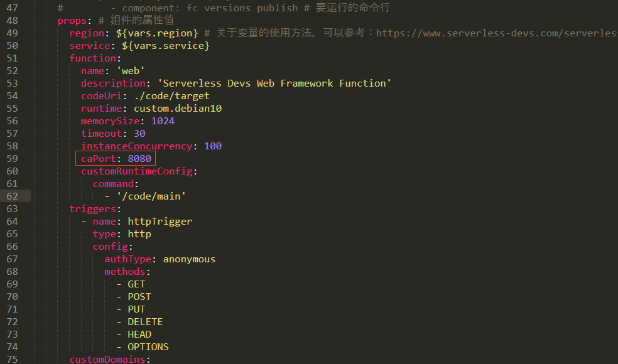This screenshot has width=618, height=364.
Task: Click the description string on line 53
Action: click(x=274, y=83)
